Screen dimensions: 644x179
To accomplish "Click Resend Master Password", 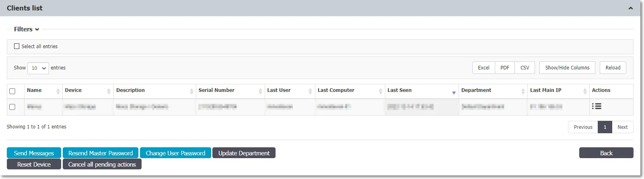I will coord(101,153).
